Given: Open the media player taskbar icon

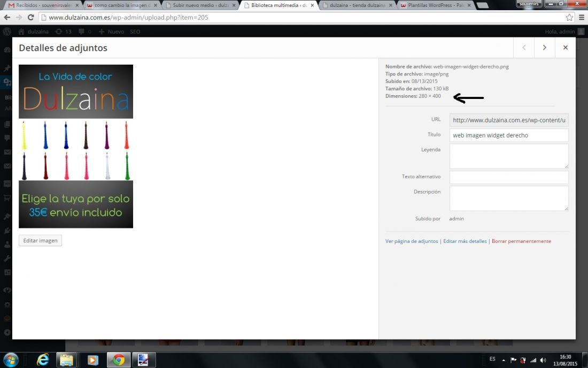Looking at the screenshot, I should (x=92, y=360).
